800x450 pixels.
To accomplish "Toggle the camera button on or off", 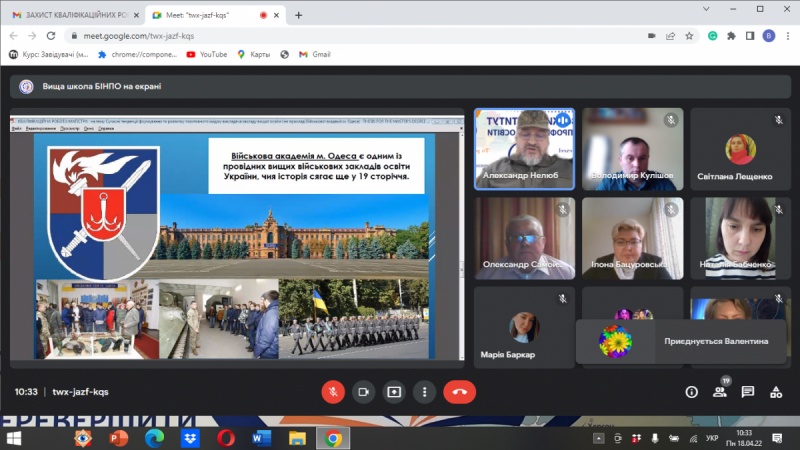I will pos(364,392).
